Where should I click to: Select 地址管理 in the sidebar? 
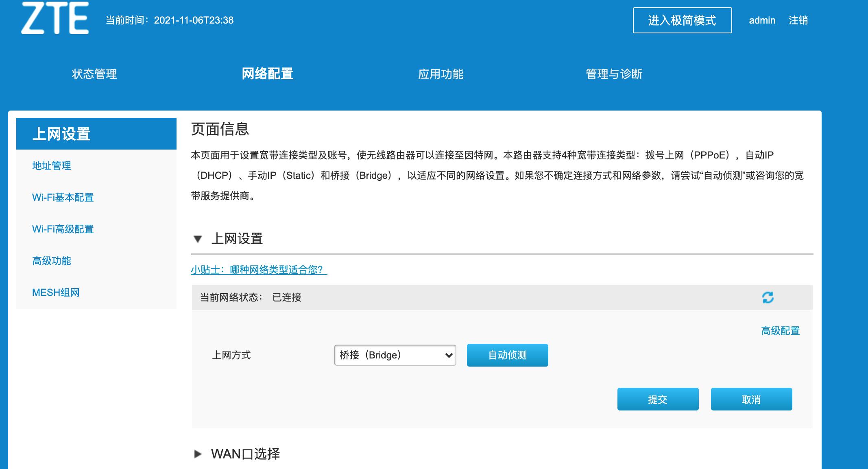tap(51, 166)
